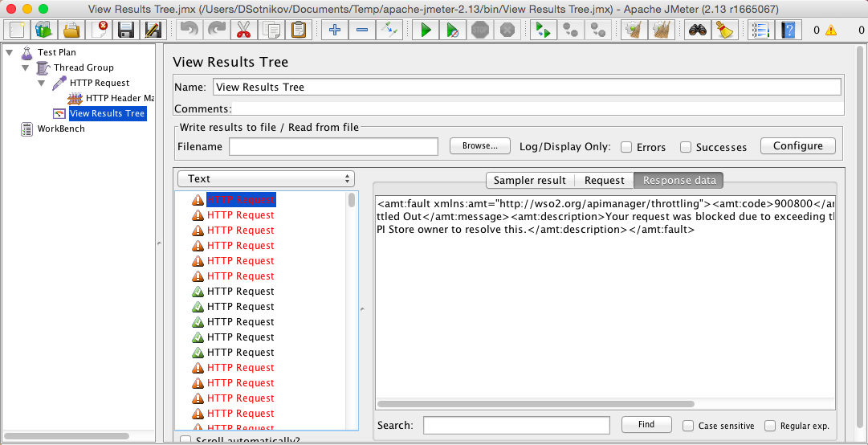
Task: Click the Configure button
Action: (797, 146)
